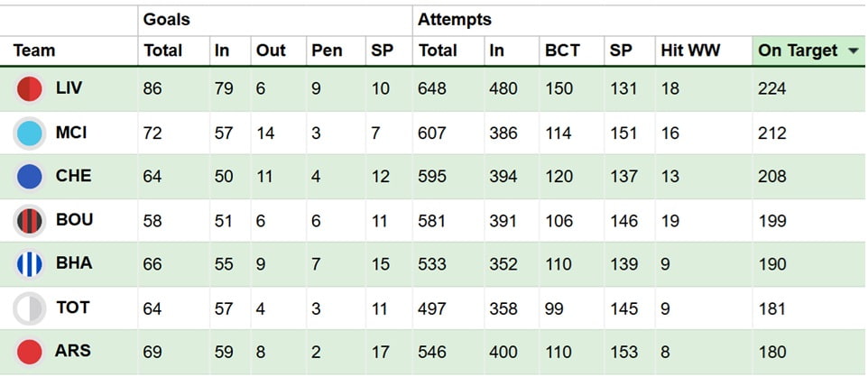This screenshot has width=868, height=377.
Task: Select the Brighton (BHA) striped badge
Action: (x=30, y=264)
